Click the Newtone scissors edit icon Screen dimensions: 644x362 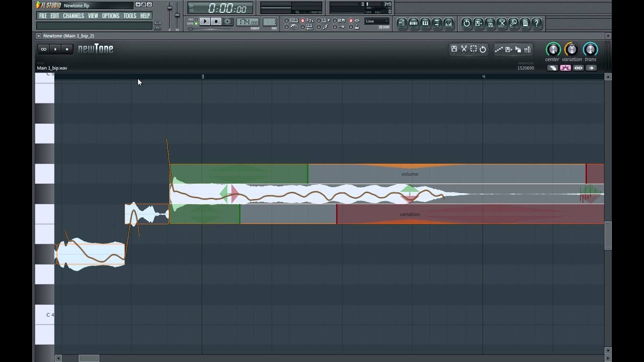(x=464, y=49)
